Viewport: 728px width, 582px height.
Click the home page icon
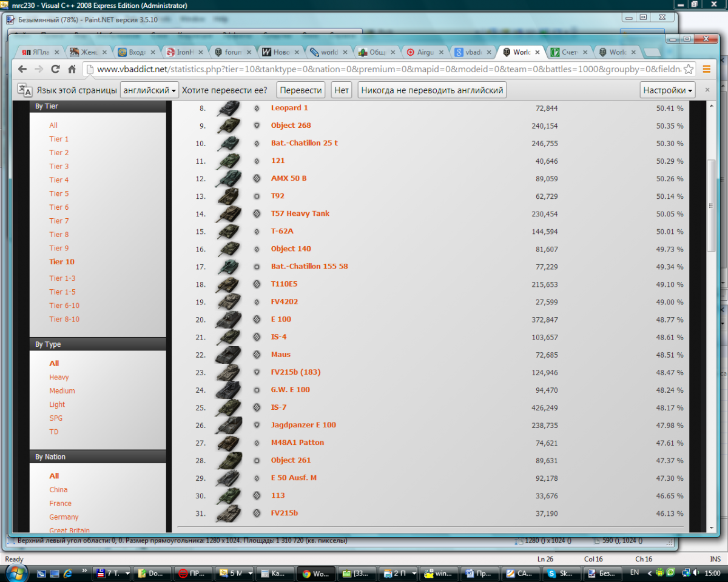(72, 69)
